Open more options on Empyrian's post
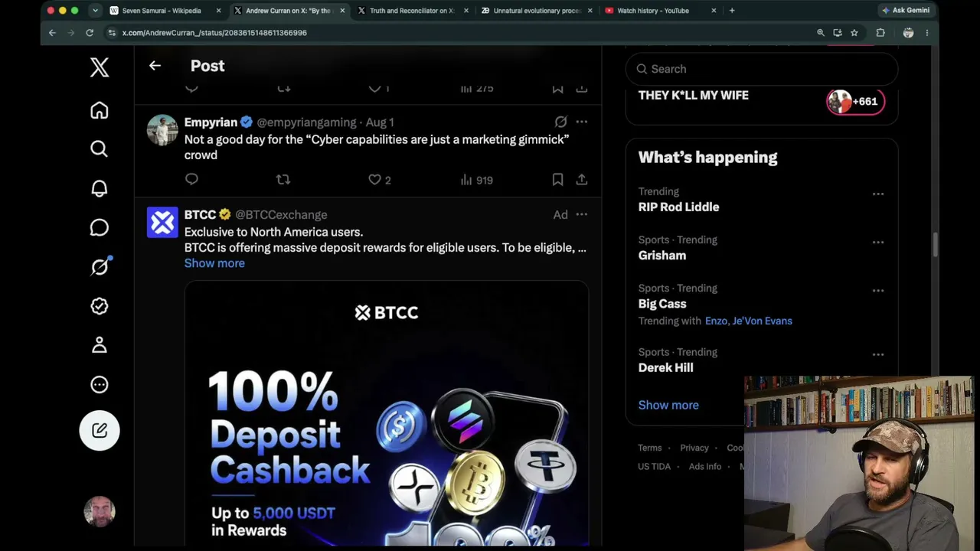Viewport: 980px width, 551px height. coord(582,122)
